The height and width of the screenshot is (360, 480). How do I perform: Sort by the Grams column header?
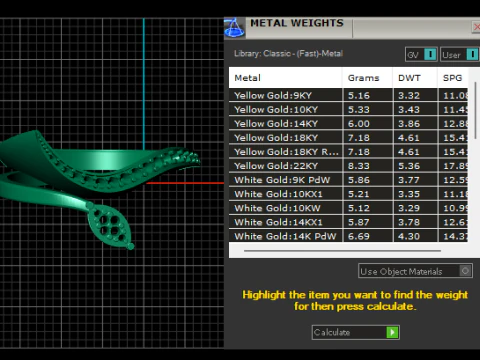tap(367, 78)
